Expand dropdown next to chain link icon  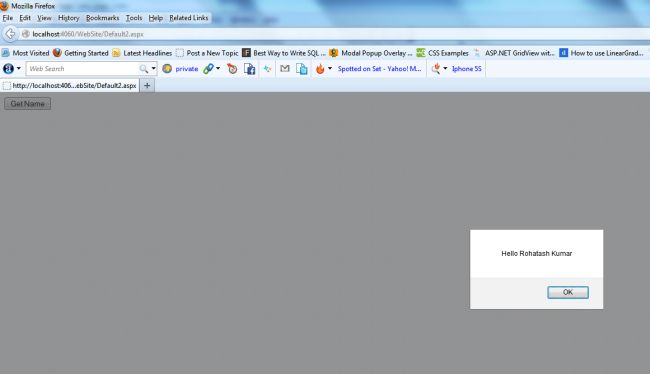(x=218, y=68)
